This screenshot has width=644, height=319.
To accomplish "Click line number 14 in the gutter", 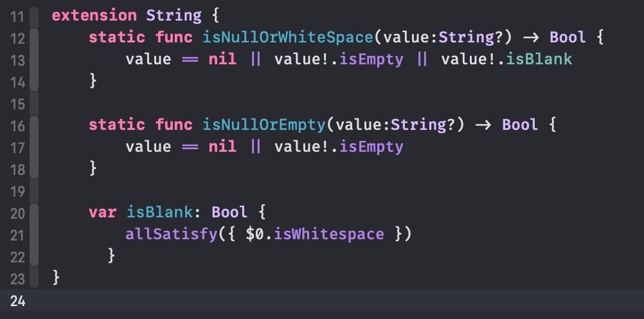I will click(x=17, y=82).
